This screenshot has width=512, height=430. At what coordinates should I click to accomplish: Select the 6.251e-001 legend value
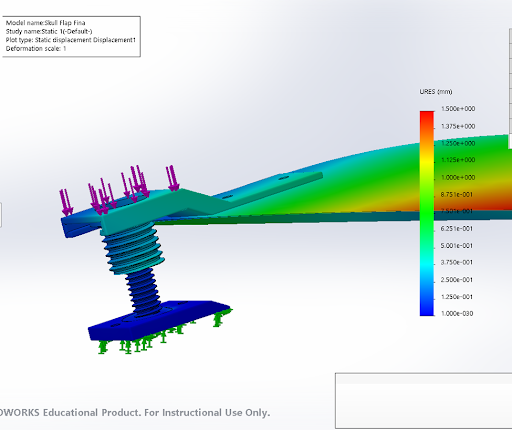pyautogui.click(x=457, y=229)
